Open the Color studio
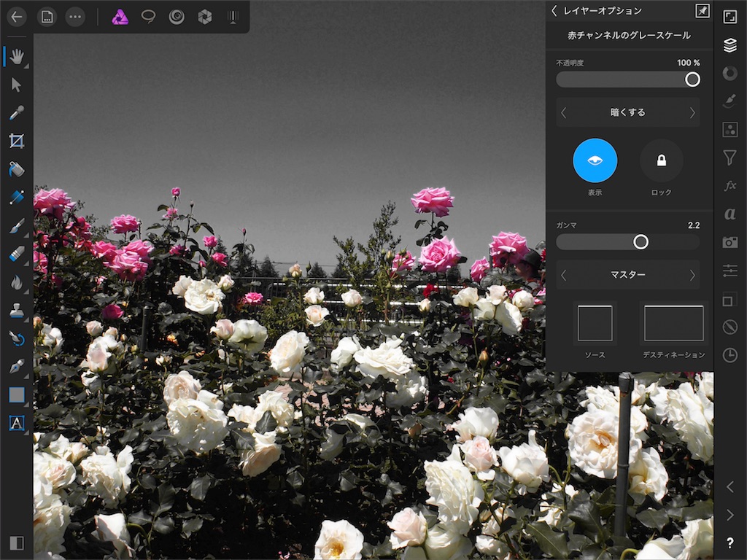The height and width of the screenshot is (560, 747). [x=729, y=74]
